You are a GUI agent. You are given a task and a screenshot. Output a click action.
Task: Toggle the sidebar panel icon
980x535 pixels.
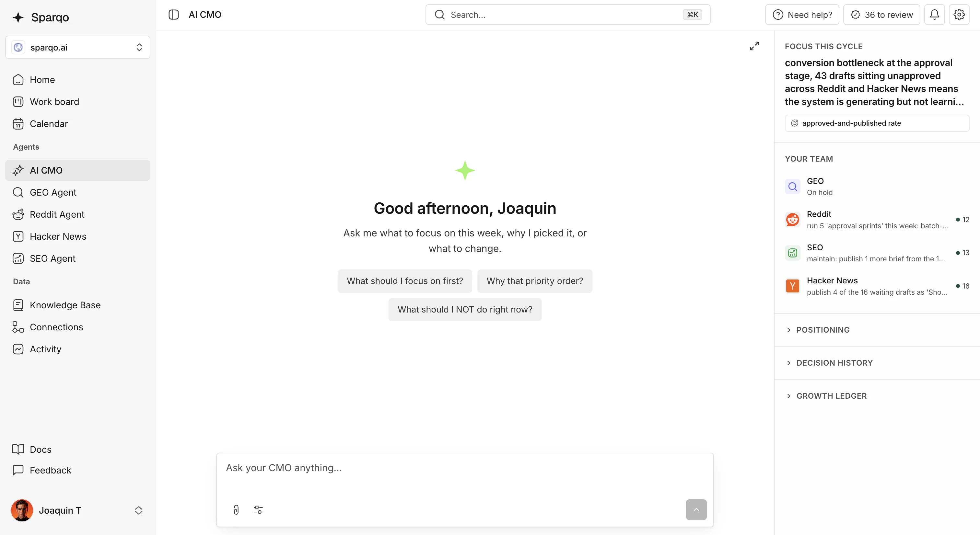[173, 15]
